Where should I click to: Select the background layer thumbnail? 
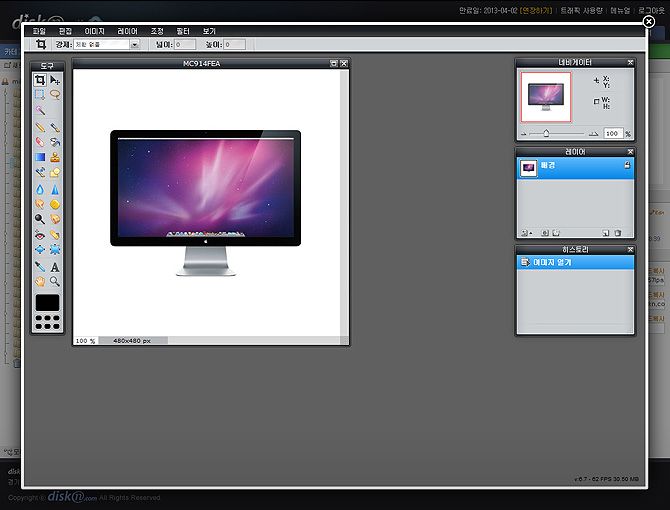click(x=529, y=168)
